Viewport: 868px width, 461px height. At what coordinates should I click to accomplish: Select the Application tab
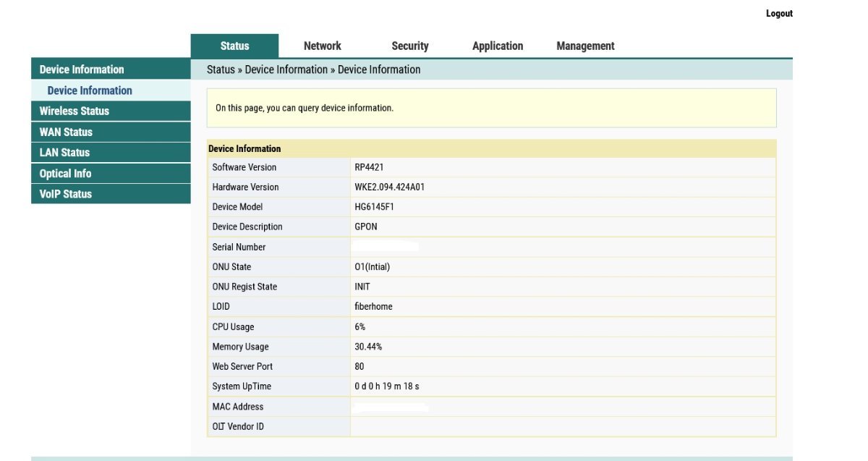(x=498, y=46)
